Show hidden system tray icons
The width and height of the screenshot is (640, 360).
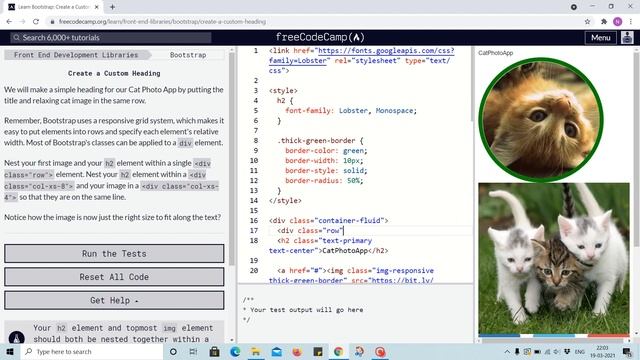click(507, 351)
